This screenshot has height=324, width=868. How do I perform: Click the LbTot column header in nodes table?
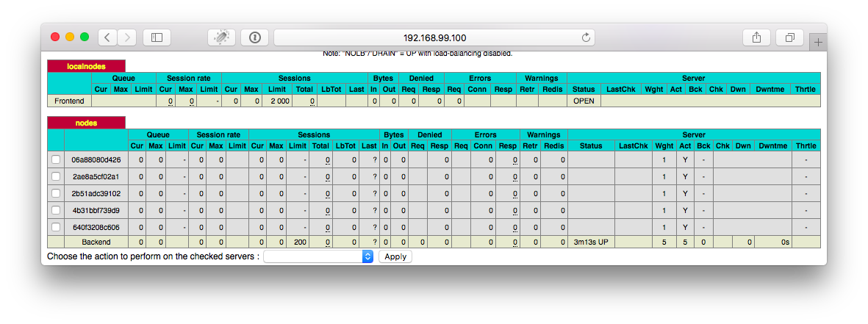point(346,146)
